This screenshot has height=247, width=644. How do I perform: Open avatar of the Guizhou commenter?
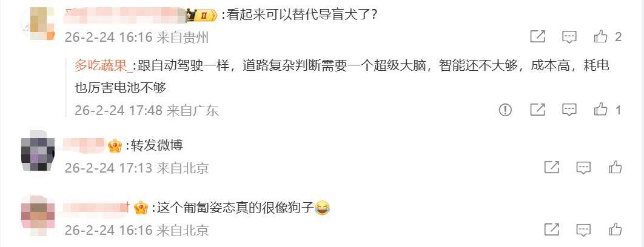(x=38, y=24)
